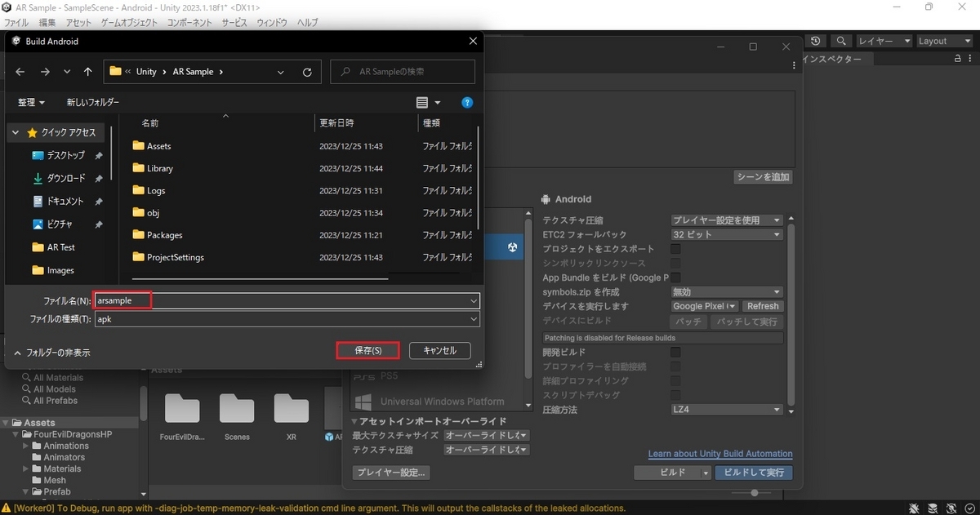
Task: Open the symbols.zip を作成 dropdown
Action: 727,292
